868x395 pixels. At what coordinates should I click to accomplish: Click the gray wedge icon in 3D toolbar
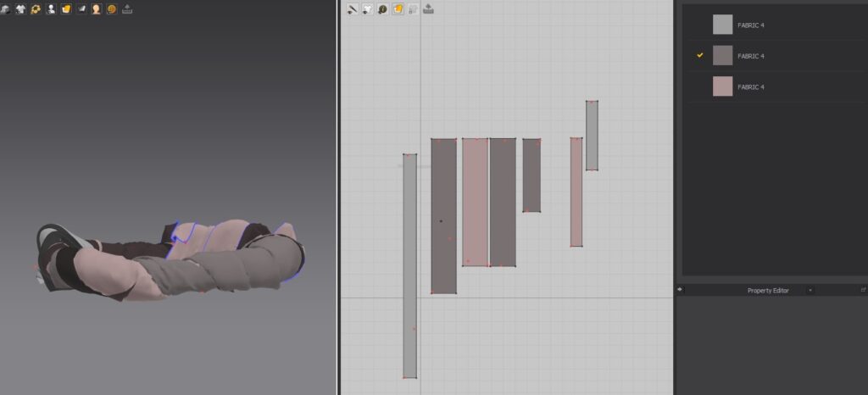pos(81,9)
